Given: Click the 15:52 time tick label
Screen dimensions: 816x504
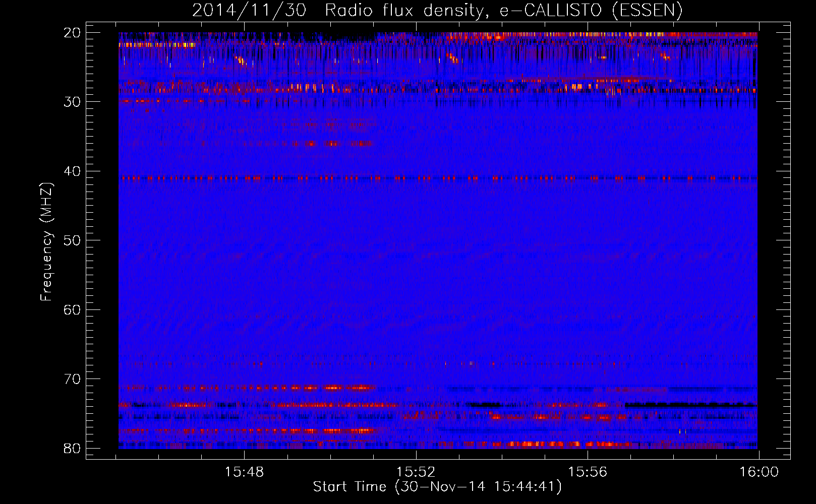Looking at the screenshot, I should pos(416,472).
